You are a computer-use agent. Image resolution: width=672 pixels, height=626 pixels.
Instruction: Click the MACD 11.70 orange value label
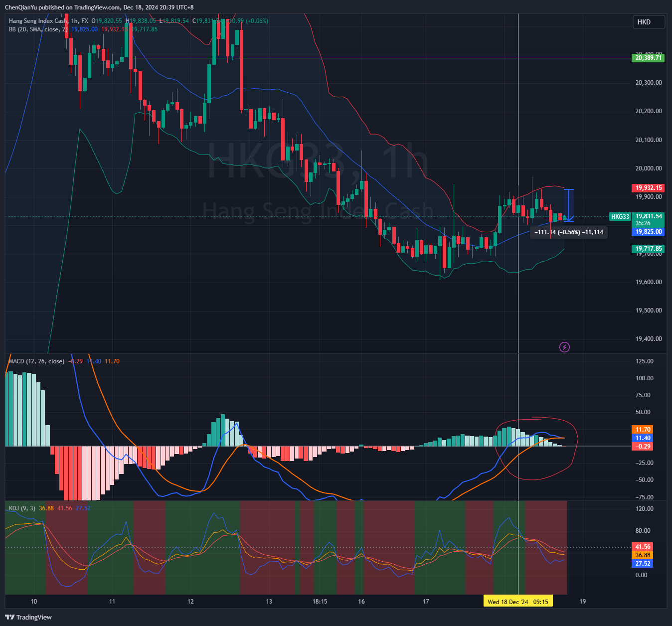click(643, 430)
